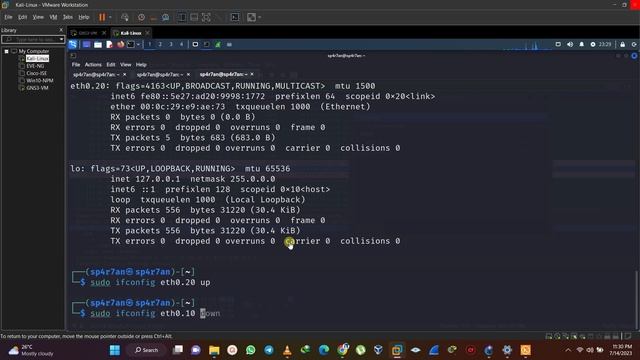The height and width of the screenshot is (360, 640).
Task: Open the terminal Actions menu
Action: (93, 64)
